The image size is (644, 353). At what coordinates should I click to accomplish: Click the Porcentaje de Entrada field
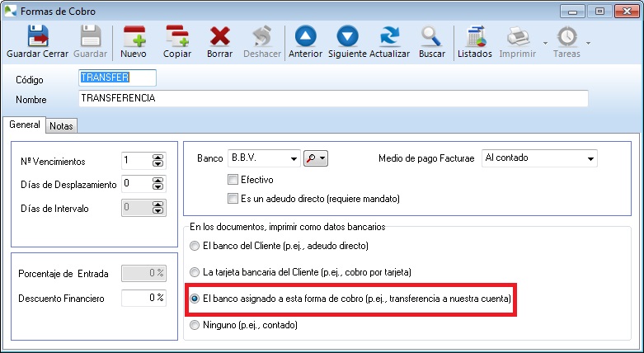(x=143, y=273)
